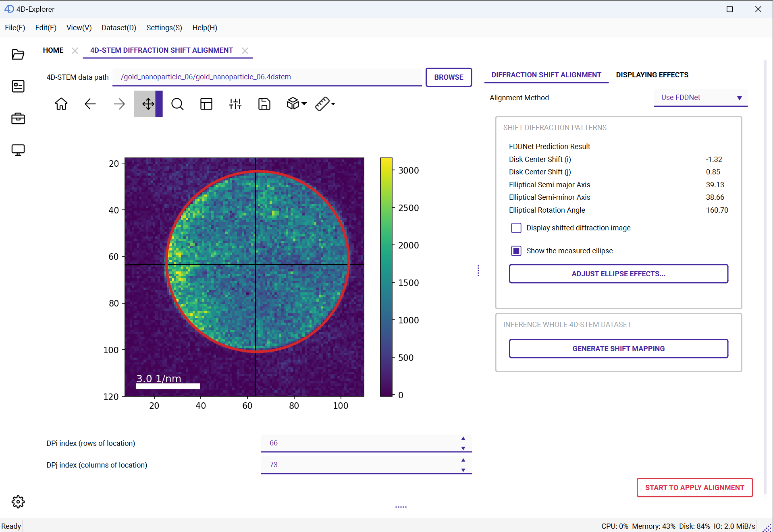The height and width of the screenshot is (532, 773).
Task: Click the DPj index input field
Action: tap(366, 465)
